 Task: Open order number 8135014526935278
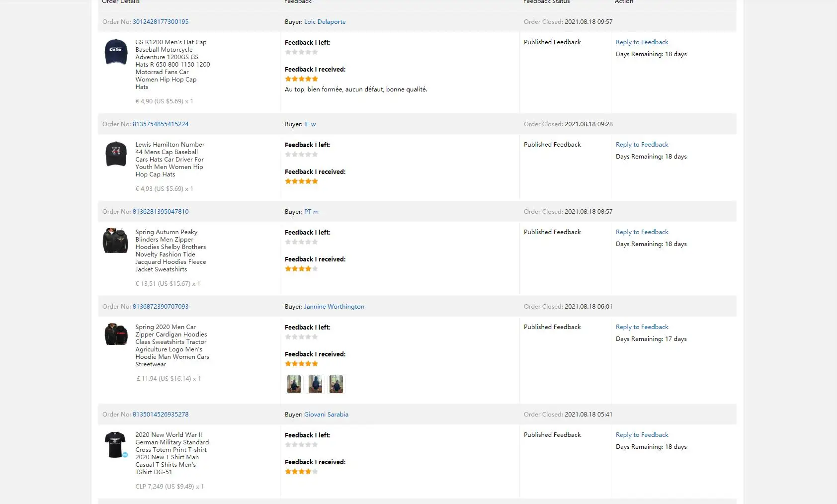tap(161, 415)
